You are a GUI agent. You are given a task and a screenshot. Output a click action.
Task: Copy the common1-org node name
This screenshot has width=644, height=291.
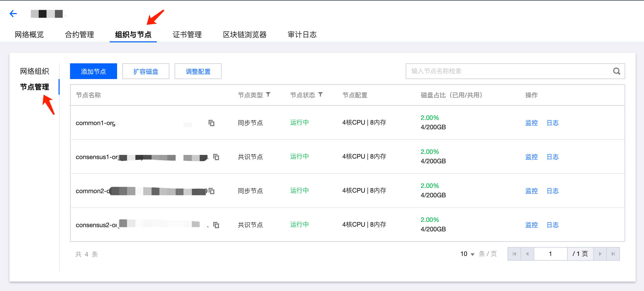pyautogui.click(x=211, y=123)
